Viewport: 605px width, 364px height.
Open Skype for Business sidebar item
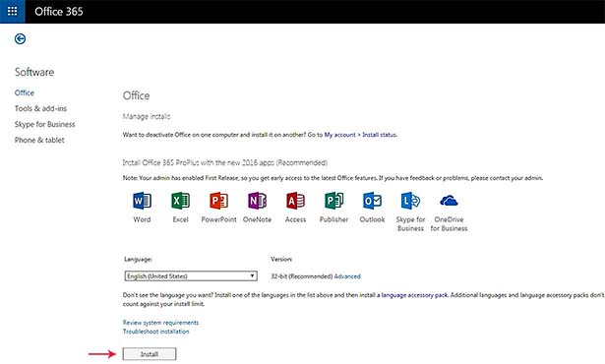click(44, 124)
